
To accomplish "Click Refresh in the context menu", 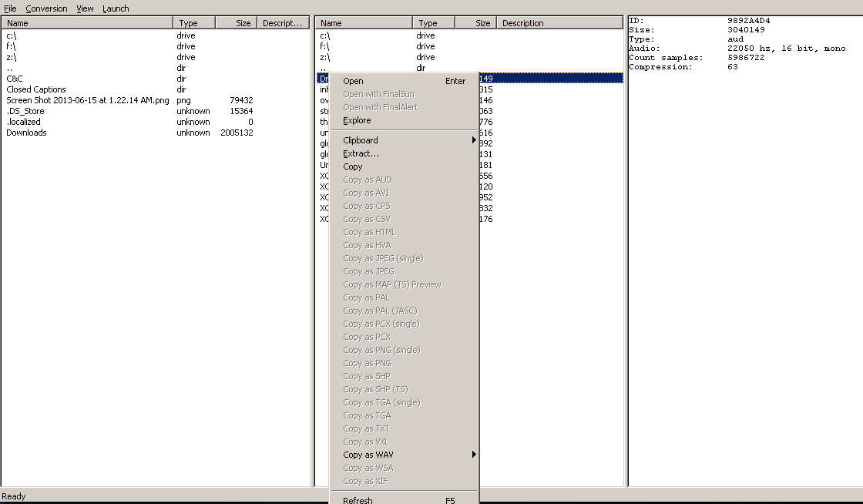I will (x=404, y=499).
